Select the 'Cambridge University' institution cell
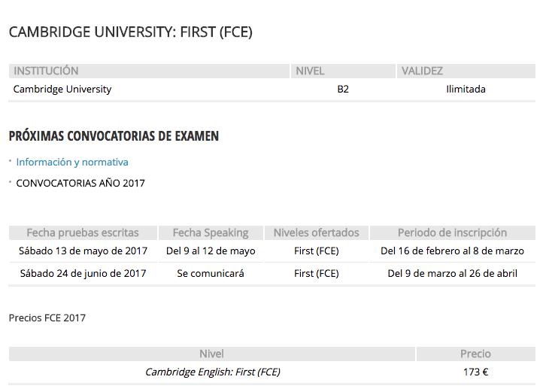Screen dimensions: 546x392 (62, 89)
